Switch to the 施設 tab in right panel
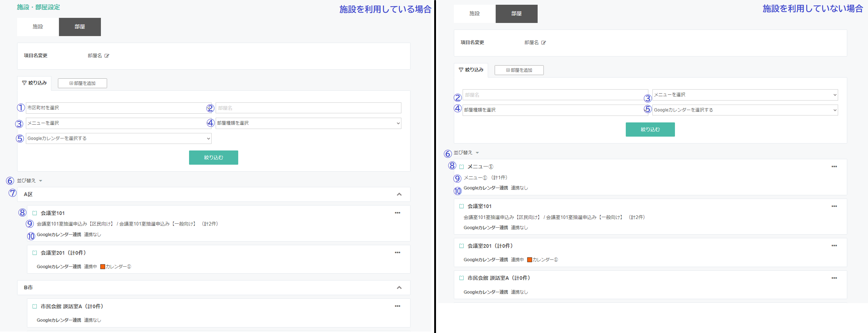 pyautogui.click(x=475, y=14)
